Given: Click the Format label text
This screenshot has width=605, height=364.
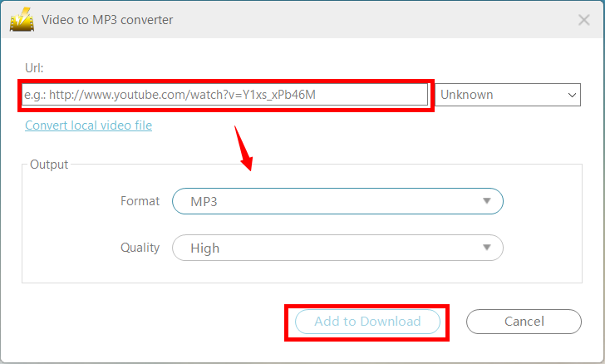Looking at the screenshot, I should coord(140,201).
